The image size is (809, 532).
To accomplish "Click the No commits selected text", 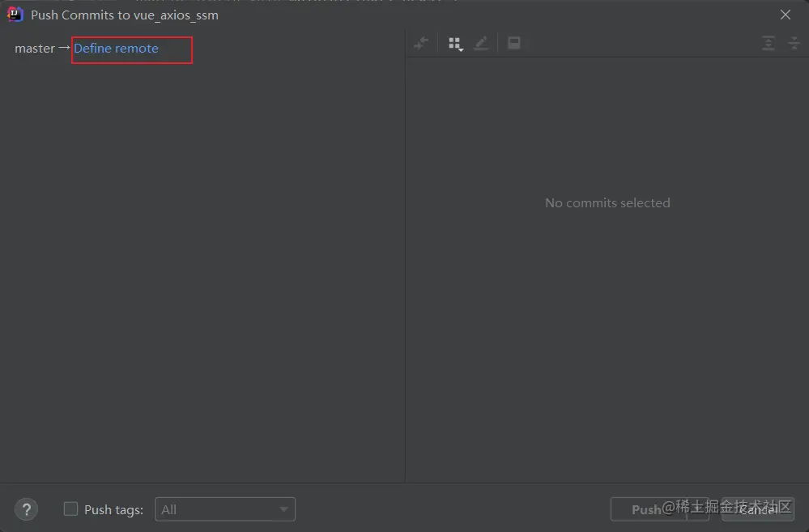I will 607,202.
